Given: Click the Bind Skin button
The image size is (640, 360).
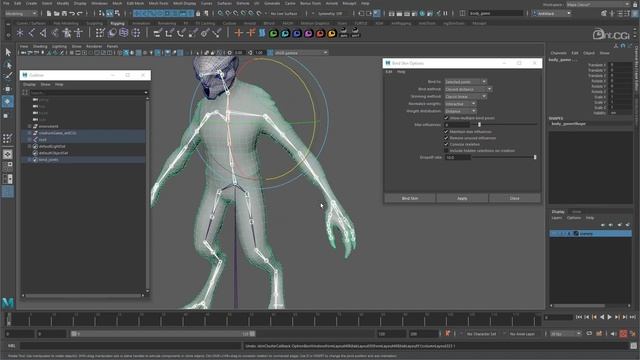Looking at the screenshot, I should (410, 198).
